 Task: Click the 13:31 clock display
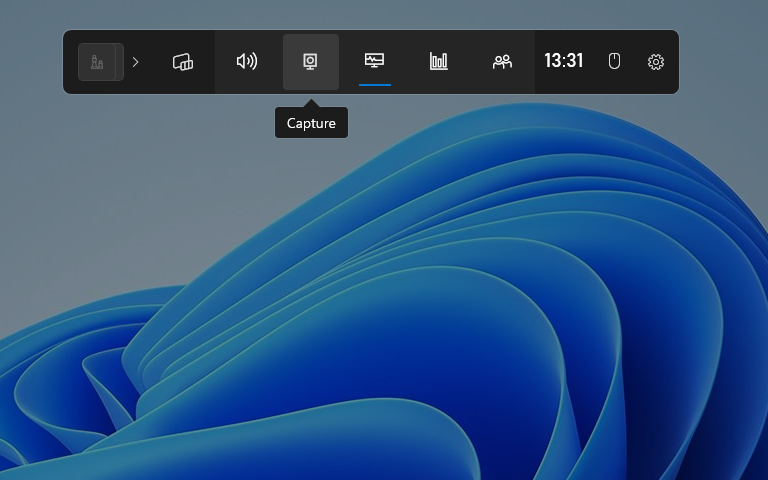564,61
